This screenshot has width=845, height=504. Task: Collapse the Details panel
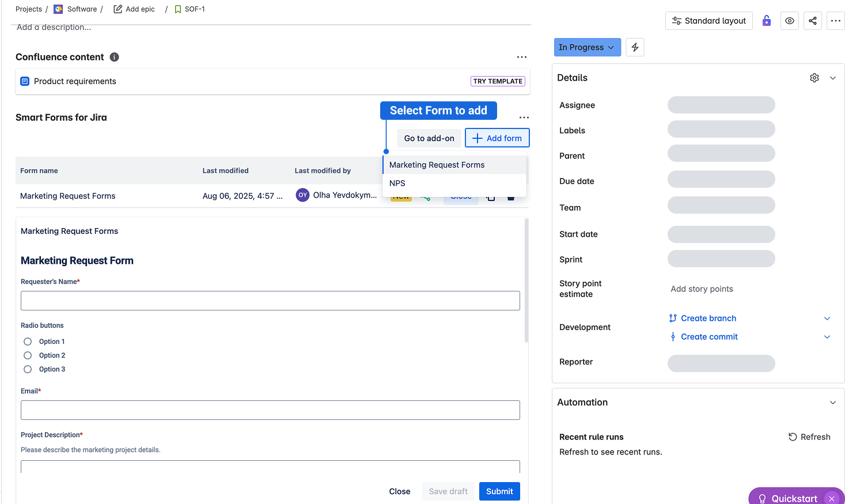(x=832, y=78)
